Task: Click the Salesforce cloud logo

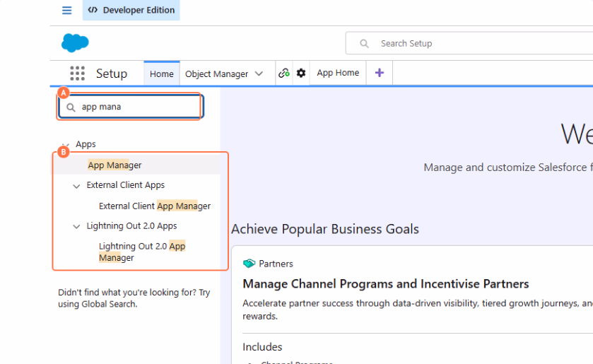Action: pos(75,42)
